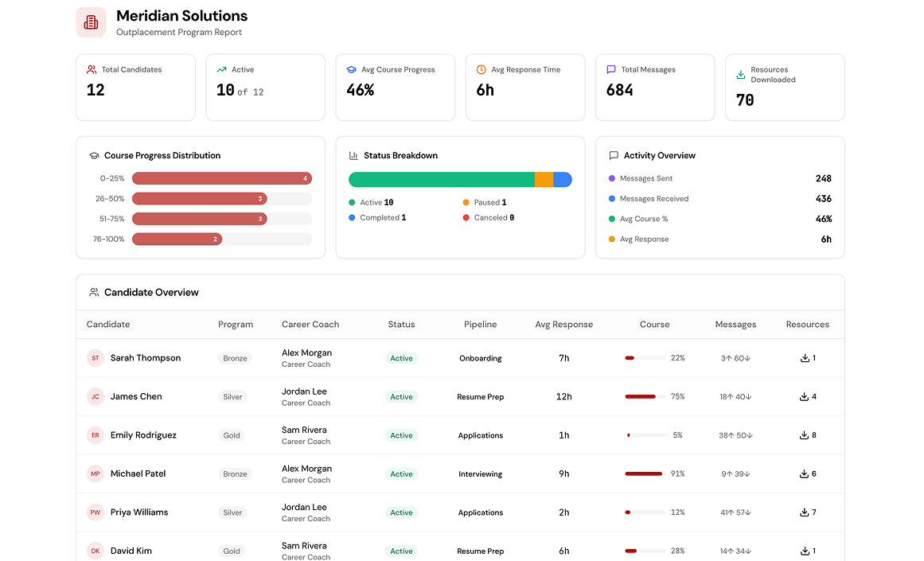Click Sarah Thompson's resource download icon
924x561 pixels.
(x=805, y=358)
